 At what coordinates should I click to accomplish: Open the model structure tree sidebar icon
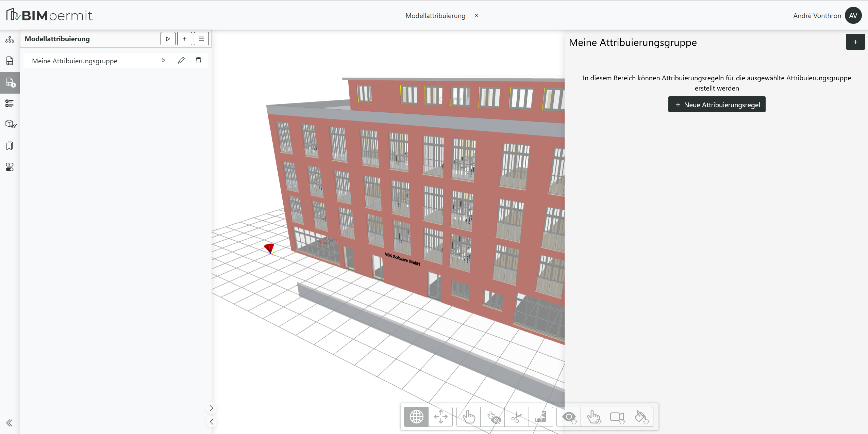[10, 40]
